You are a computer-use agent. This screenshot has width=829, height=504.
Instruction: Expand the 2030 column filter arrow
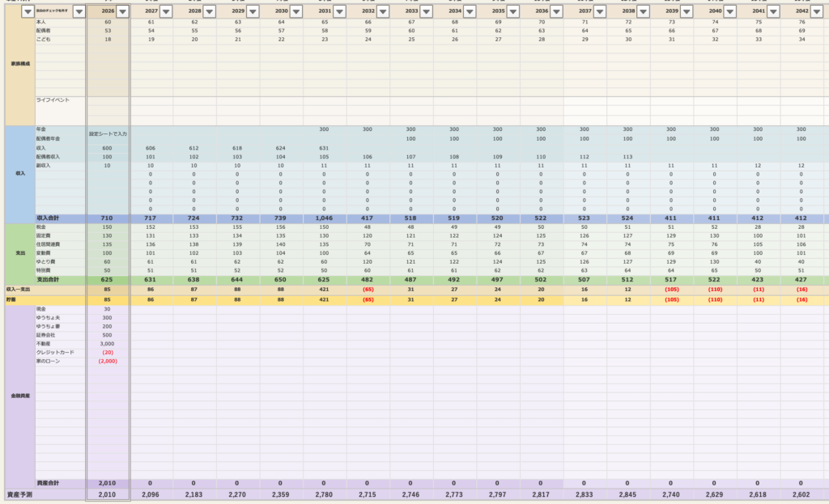click(295, 11)
